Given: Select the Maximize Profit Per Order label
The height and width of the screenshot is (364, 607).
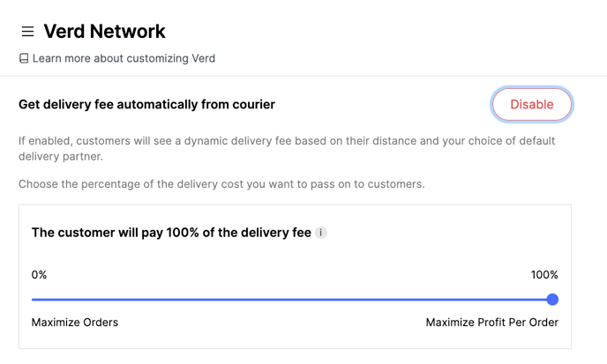Looking at the screenshot, I should pyautogui.click(x=492, y=323).
